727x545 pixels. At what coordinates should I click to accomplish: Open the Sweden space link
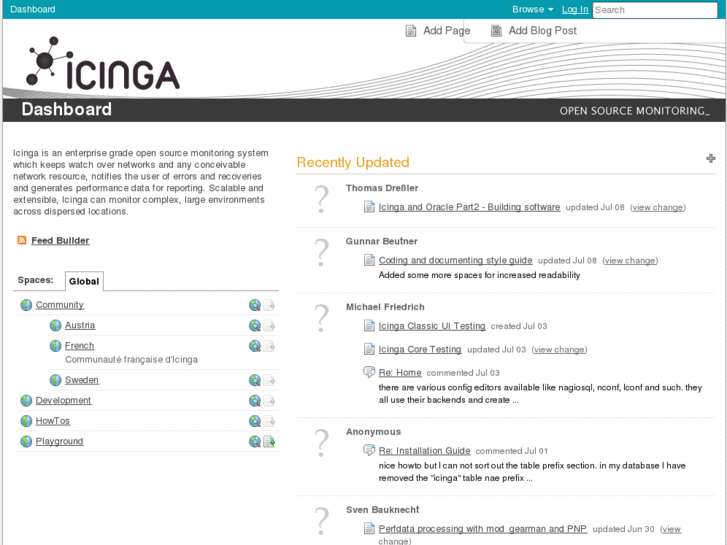click(82, 380)
